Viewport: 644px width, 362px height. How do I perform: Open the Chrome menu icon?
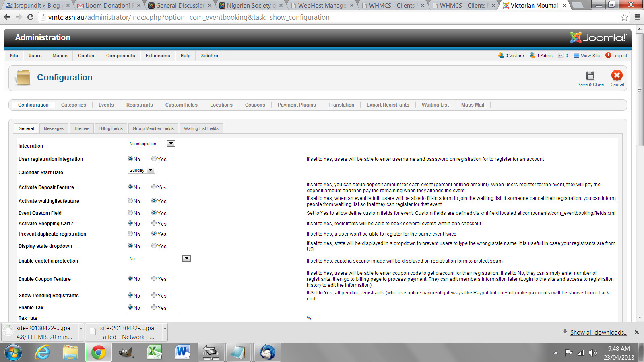pyautogui.click(x=637, y=17)
